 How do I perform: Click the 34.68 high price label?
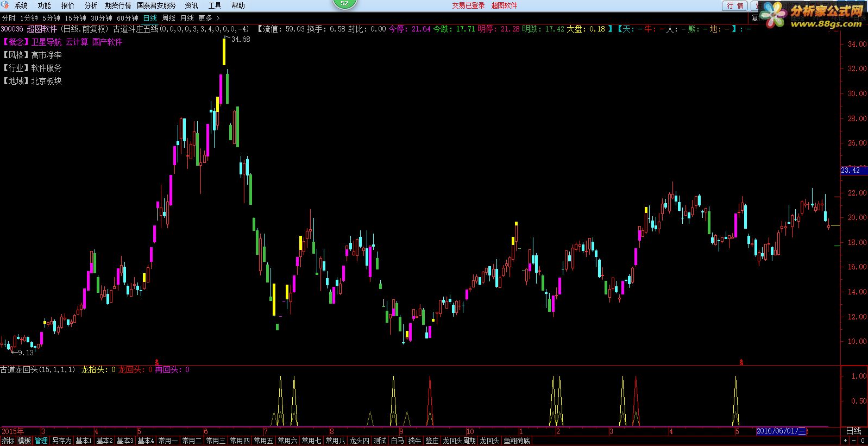click(241, 39)
